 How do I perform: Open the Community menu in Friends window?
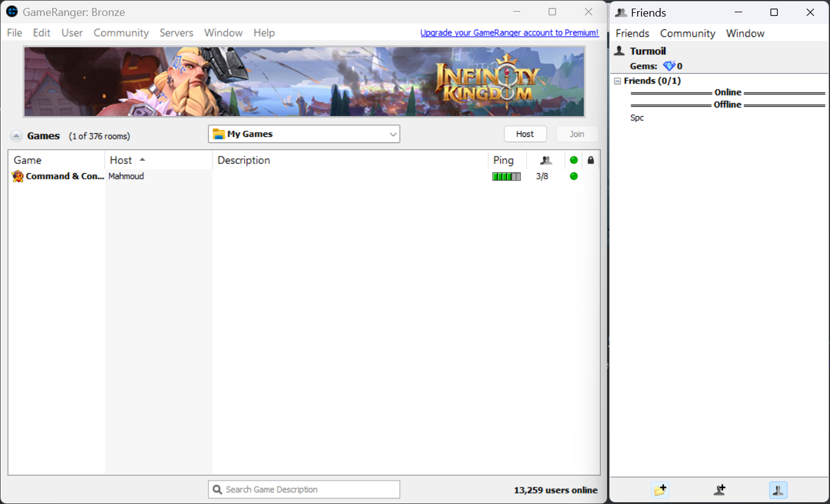(x=687, y=34)
